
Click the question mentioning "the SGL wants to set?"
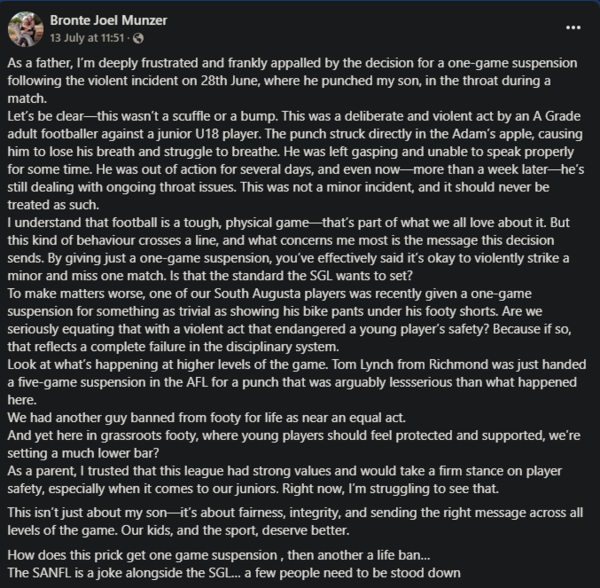(x=292, y=276)
